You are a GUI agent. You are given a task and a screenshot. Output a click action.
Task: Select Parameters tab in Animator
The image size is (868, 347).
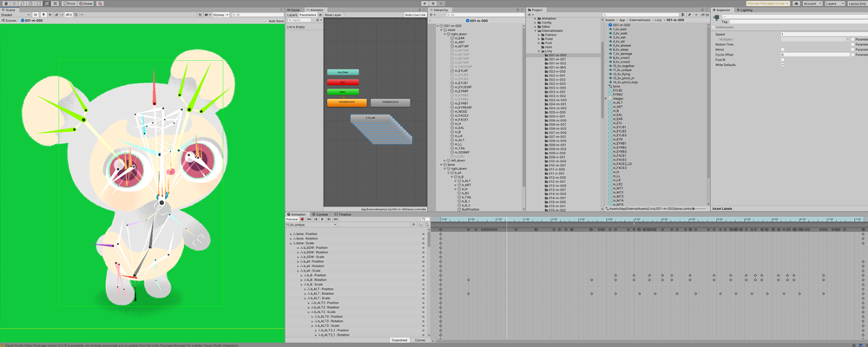pos(308,15)
